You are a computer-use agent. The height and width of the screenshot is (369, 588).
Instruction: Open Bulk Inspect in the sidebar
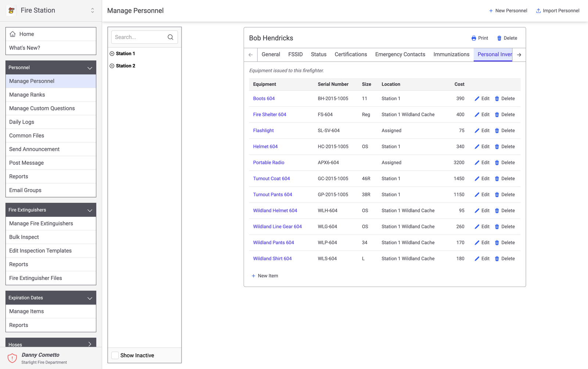pos(51,237)
